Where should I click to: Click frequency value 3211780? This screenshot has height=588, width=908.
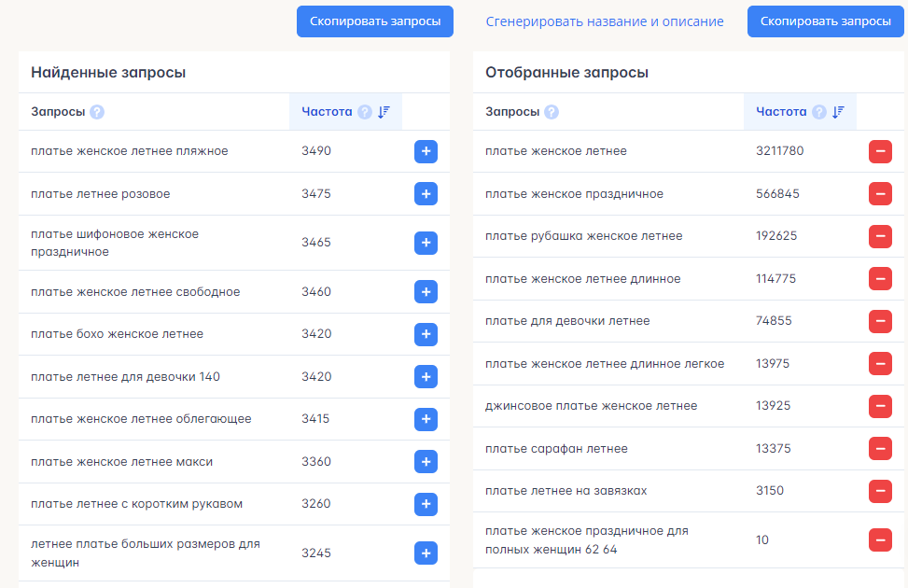(x=779, y=150)
